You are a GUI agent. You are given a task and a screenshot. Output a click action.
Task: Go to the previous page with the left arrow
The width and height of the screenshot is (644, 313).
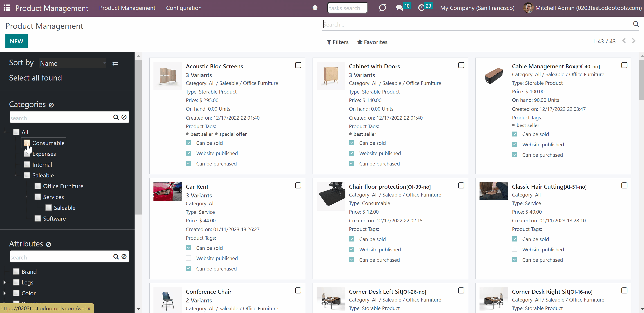click(x=624, y=41)
